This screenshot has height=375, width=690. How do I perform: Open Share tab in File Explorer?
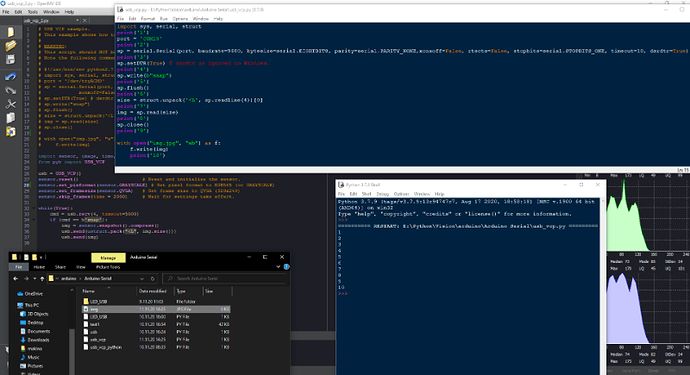click(x=60, y=267)
